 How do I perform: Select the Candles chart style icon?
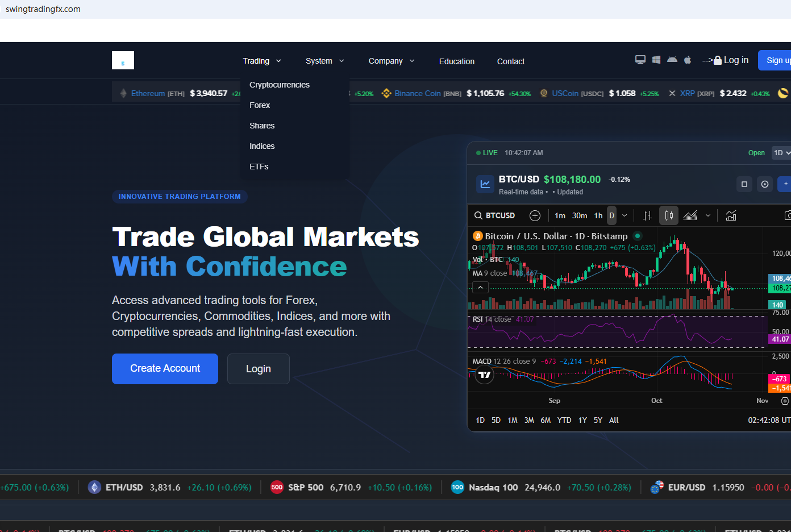point(669,215)
